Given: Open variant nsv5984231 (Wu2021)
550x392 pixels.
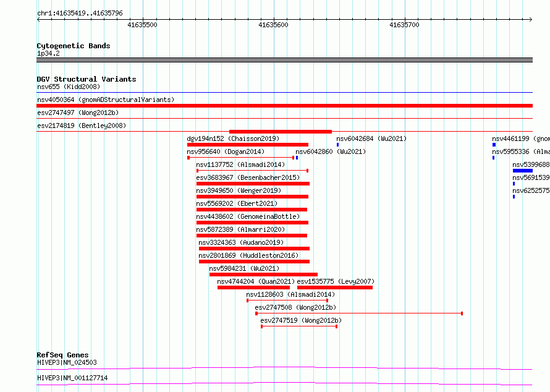Looking at the screenshot, I should tap(244, 268).
